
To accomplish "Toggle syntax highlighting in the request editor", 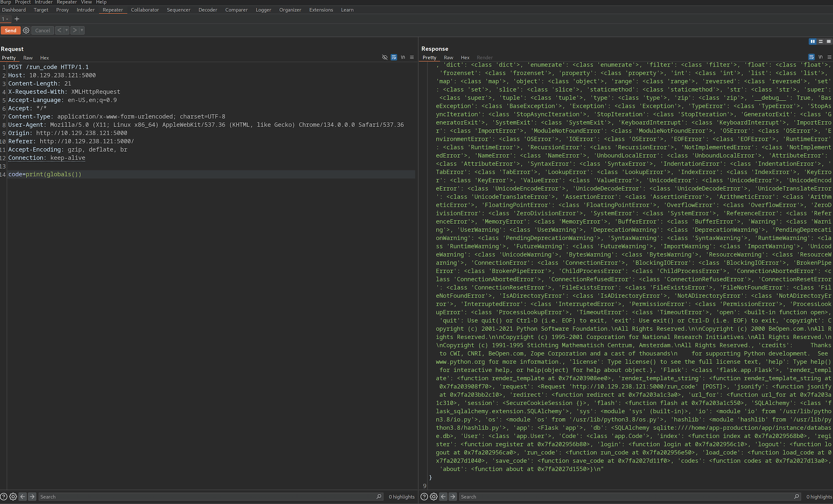I will point(394,57).
